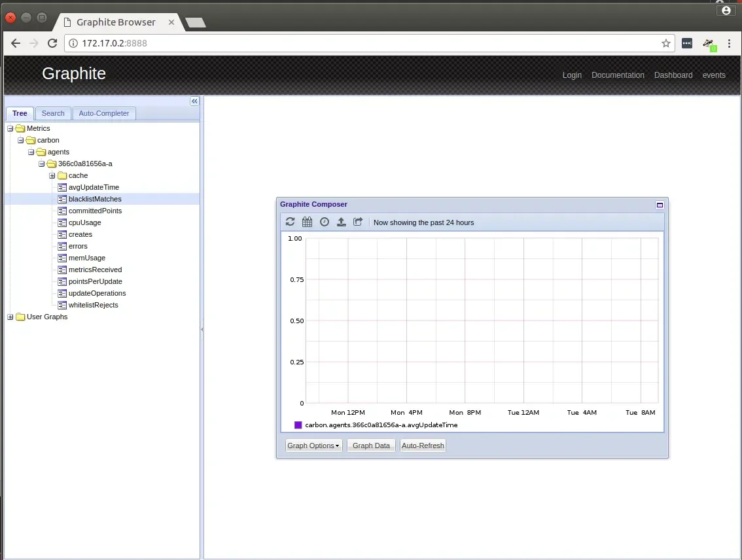This screenshot has width=742, height=560.
Task: Click the memUsage metric icon
Action: pos(62,258)
